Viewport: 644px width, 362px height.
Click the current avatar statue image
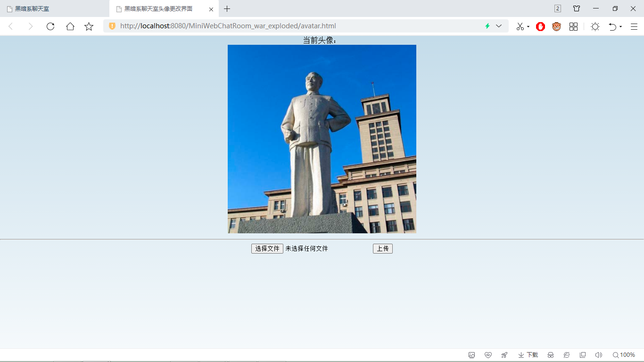tap(322, 139)
